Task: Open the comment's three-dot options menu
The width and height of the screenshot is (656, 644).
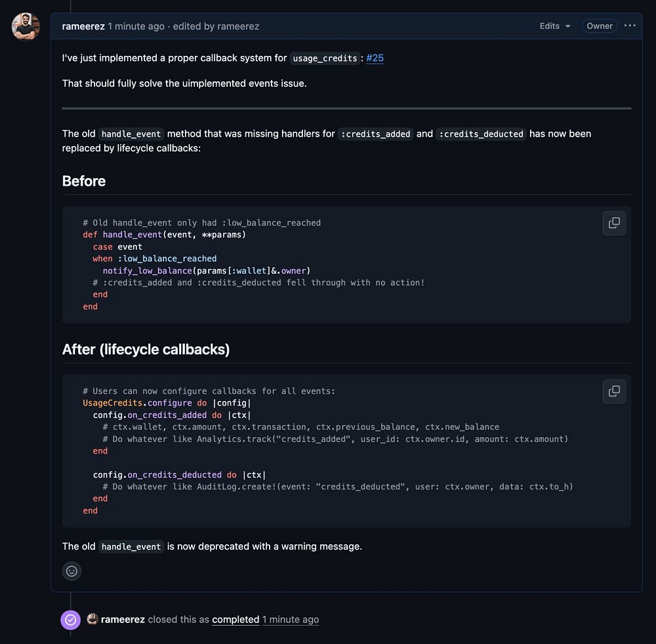Action: (x=630, y=26)
